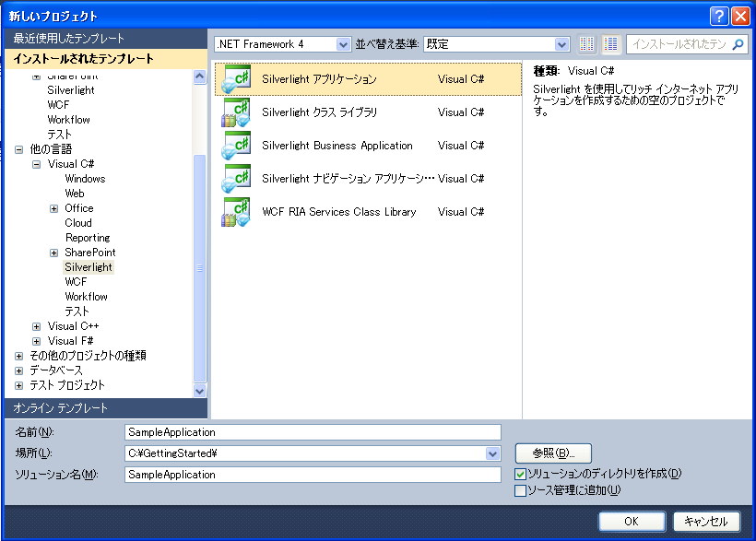Open the 並べ替え基準 sort dropdown

(x=561, y=44)
